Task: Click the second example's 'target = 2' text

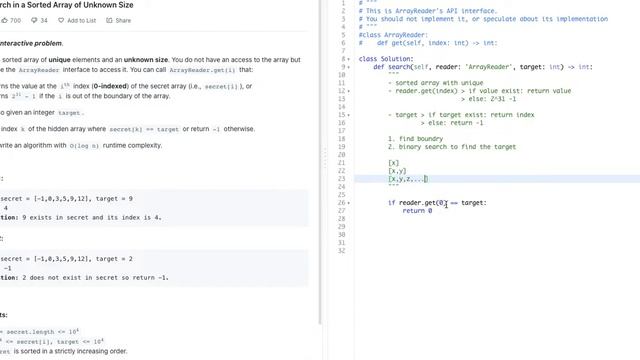Action: pyautogui.click(x=114, y=259)
